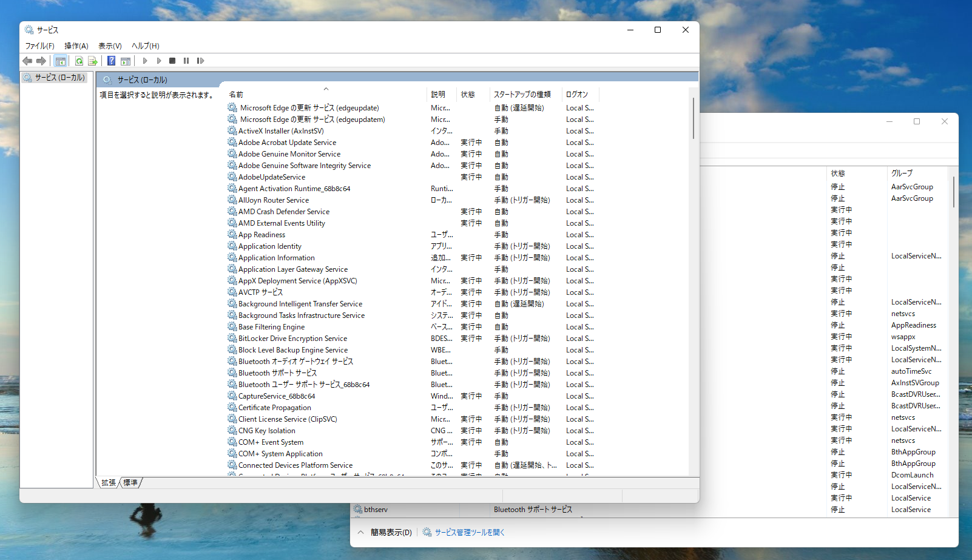Screen dimensions: 972x560
Task: Click the Services list vertical scrollbar thumb
Action: coord(694,118)
